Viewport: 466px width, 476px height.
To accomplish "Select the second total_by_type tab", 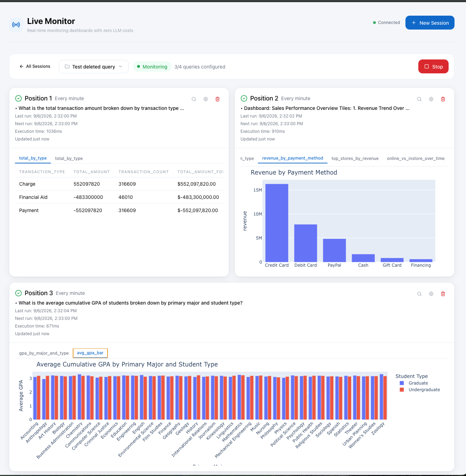I will point(69,159).
